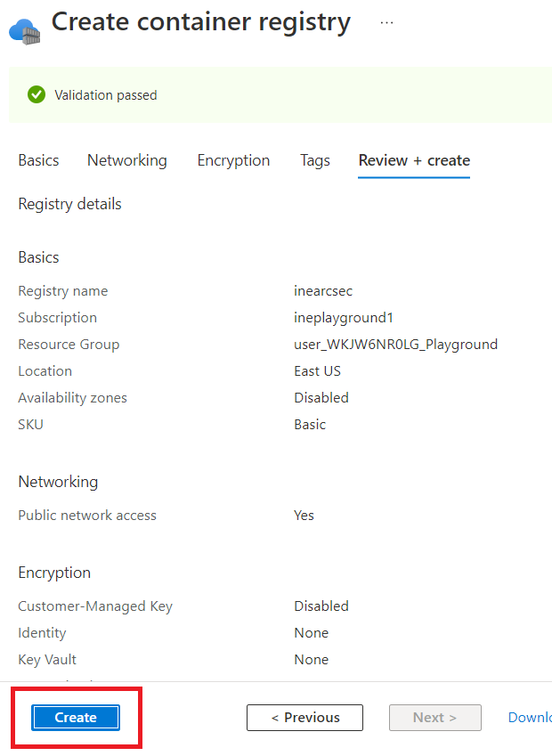The image size is (552, 756).
Task: Click the resource group value text
Action: pyautogui.click(x=395, y=345)
